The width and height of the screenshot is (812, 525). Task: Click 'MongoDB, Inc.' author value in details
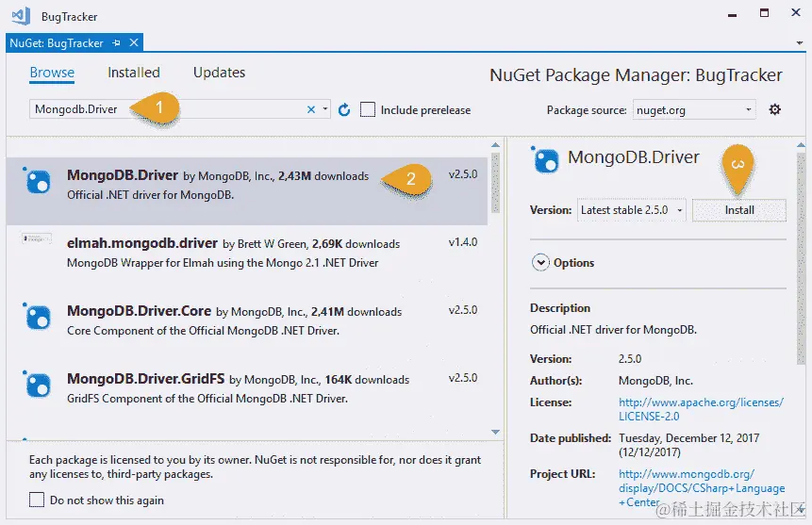coord(655,381)
